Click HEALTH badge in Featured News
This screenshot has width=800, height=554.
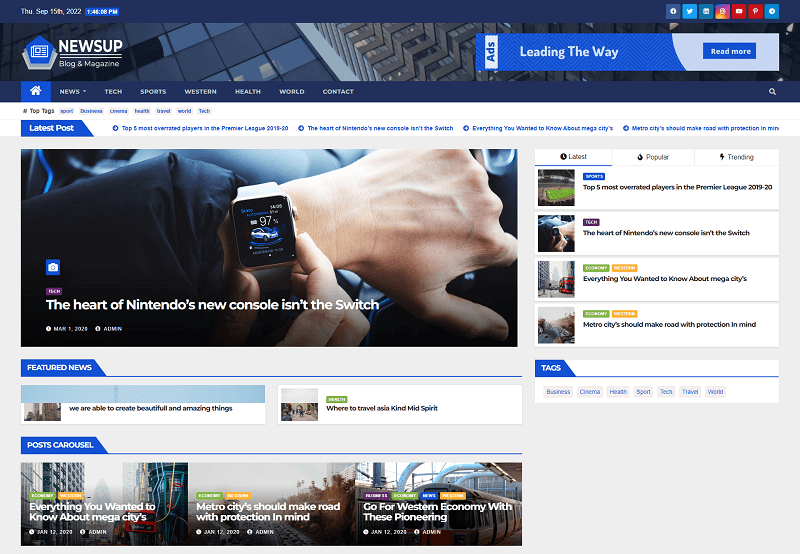[x=337, y=399]
